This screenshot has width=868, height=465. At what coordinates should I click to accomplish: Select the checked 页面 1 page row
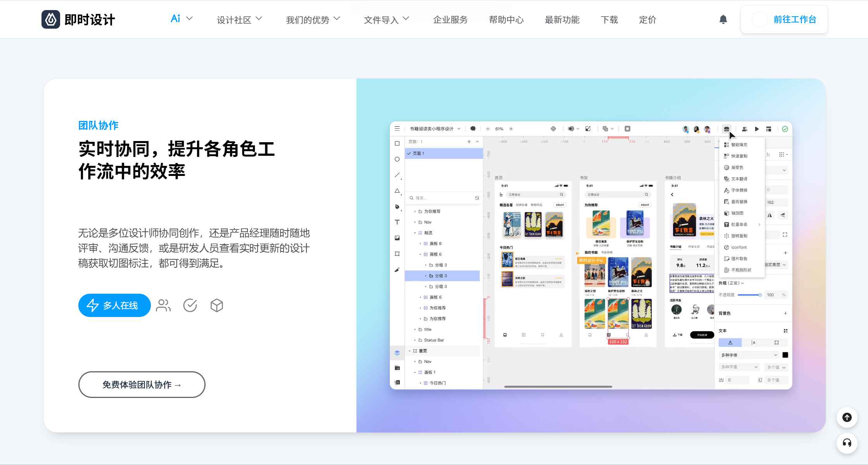coord(444,153)
